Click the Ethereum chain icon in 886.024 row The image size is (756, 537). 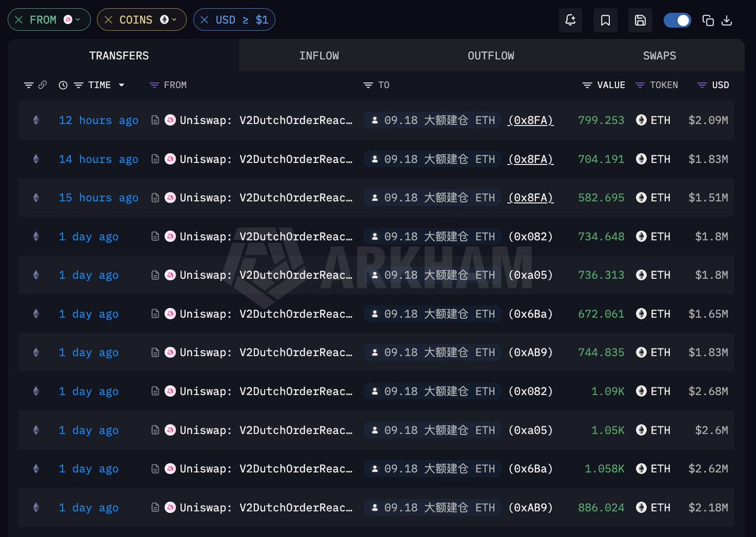[36, 508]
